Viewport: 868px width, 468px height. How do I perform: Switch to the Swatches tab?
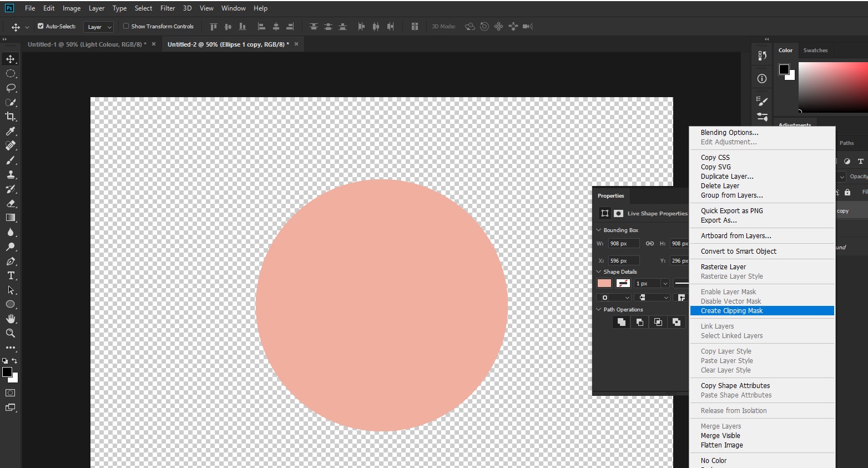815,51
